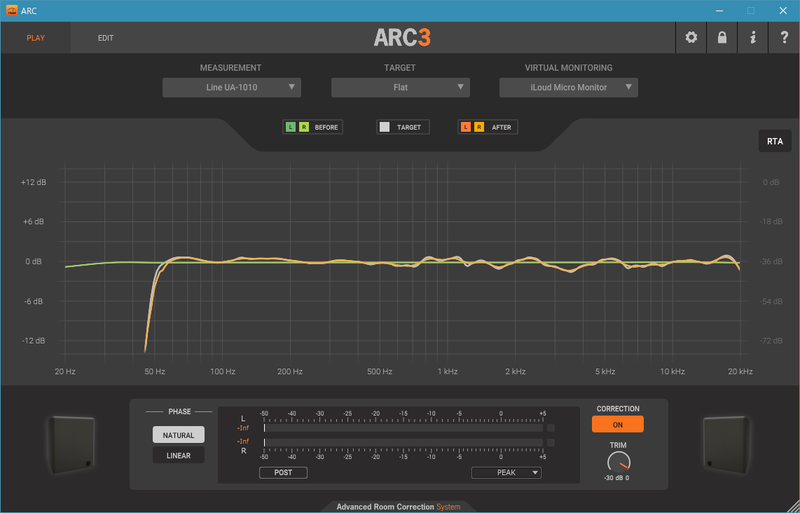
Task: Click the 1 kHz frequency axis label
Action: 447,372
